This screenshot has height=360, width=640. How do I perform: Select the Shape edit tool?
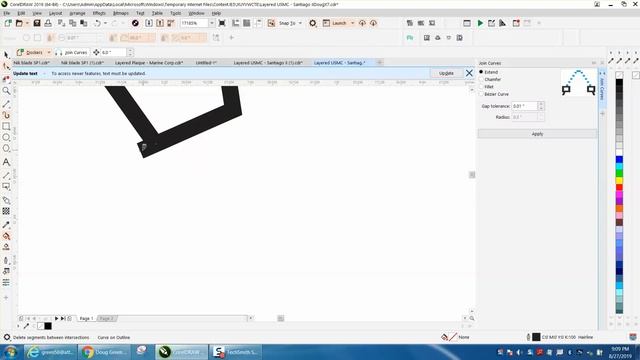(6, 67)
